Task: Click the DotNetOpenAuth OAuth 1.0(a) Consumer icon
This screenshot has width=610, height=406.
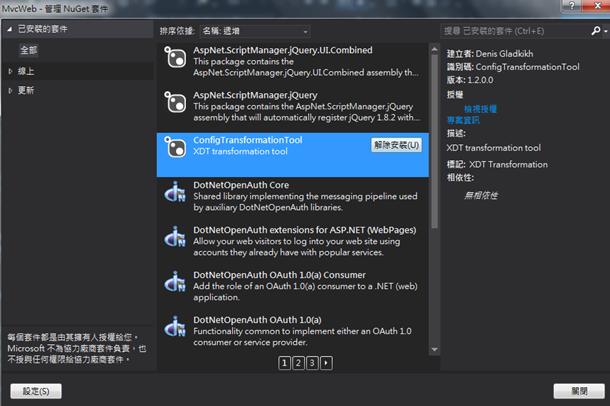Action: coord(175,282)
